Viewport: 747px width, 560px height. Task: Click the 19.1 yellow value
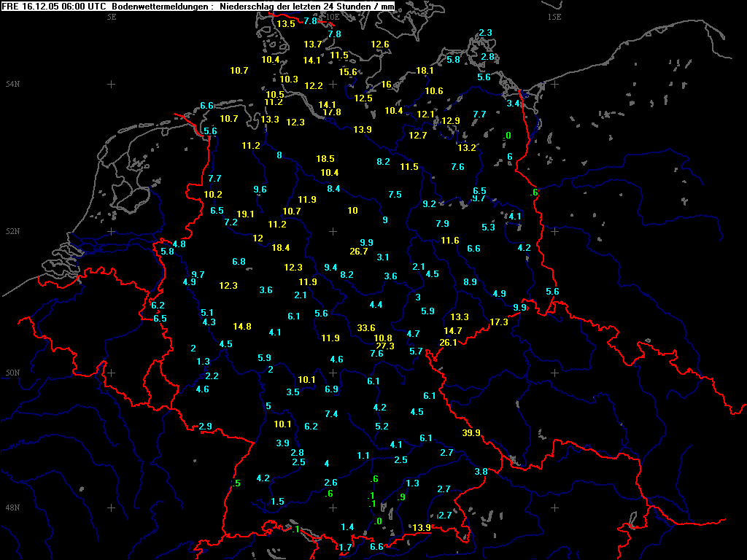[x=245, y=214]
